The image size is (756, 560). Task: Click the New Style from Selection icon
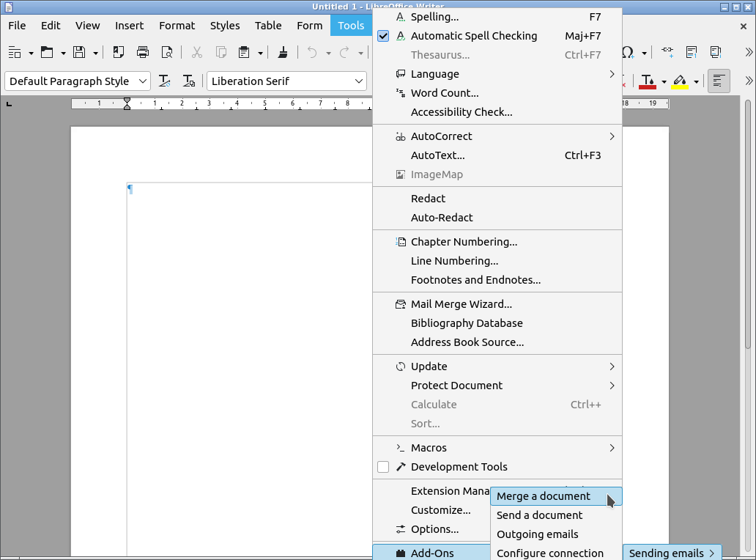pyautogui.click(x=189, y=81)
